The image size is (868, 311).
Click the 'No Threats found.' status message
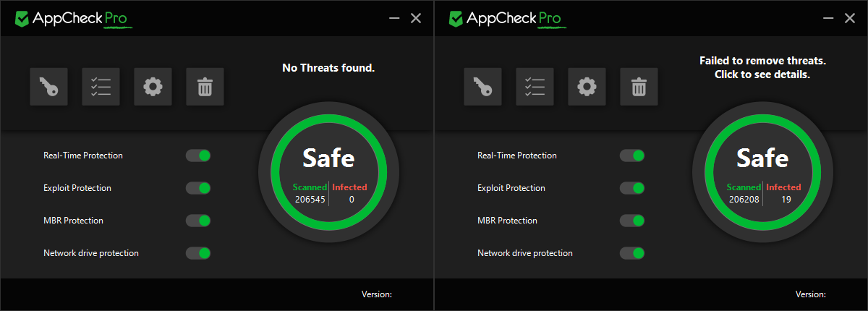328,68
